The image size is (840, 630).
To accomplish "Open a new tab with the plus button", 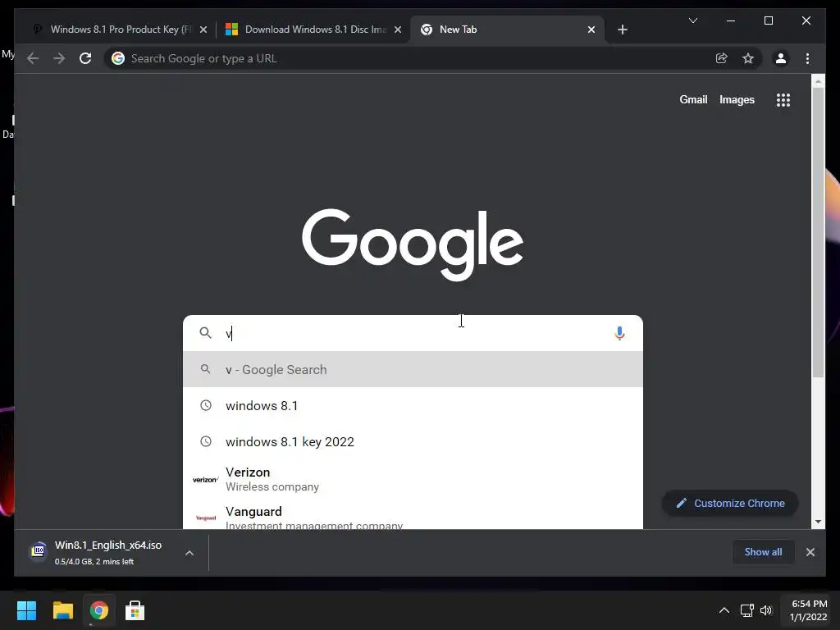I will (622, 30).
